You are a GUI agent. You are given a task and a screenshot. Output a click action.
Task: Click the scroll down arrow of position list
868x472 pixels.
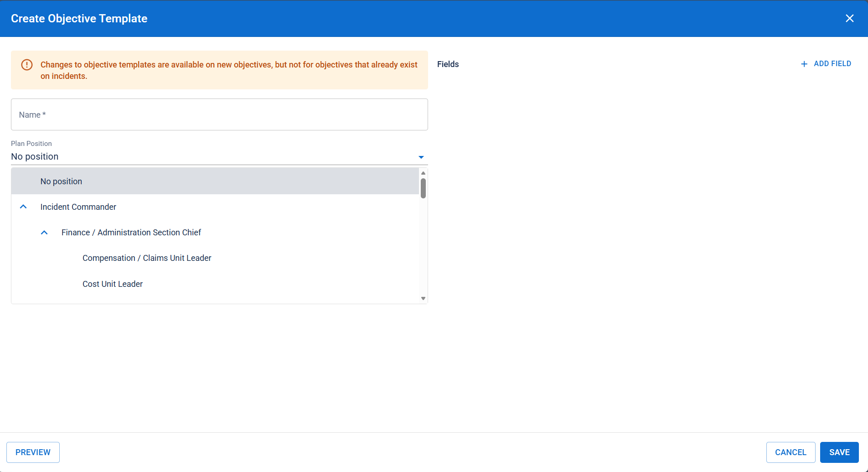pyautogui.click(x=423, y=299)
